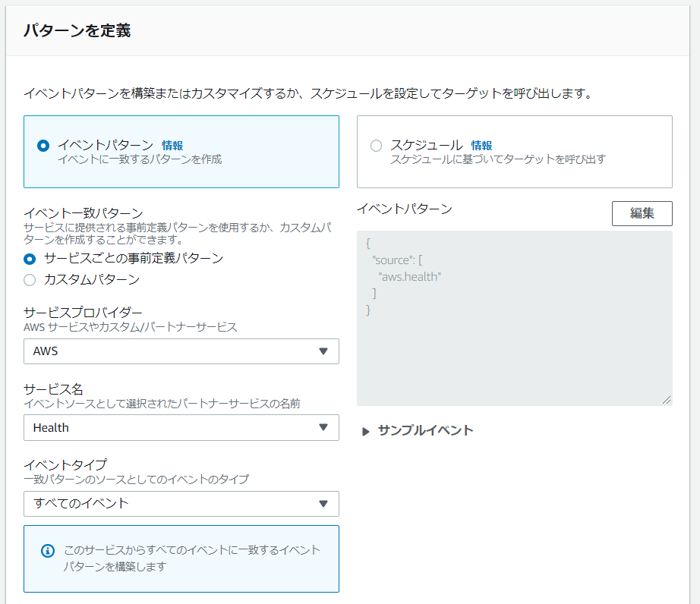Click the イベントタイプ dropdown arrow icon
This screenshot has height=604, width=700.
point(323,503)
